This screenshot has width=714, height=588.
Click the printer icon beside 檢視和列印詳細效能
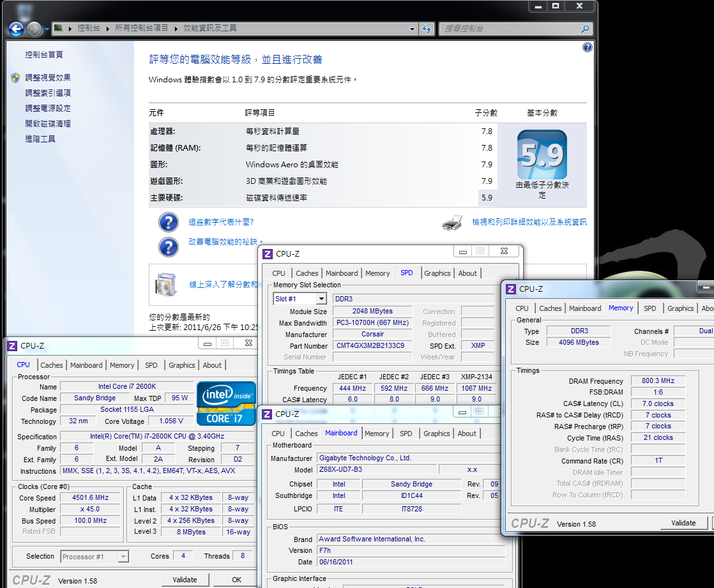[452, 223]
